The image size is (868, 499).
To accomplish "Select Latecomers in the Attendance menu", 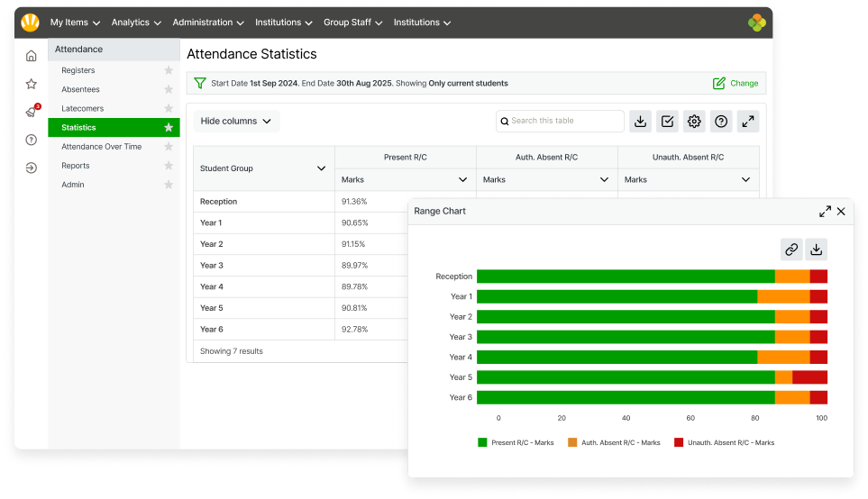I will pos(82,108).
